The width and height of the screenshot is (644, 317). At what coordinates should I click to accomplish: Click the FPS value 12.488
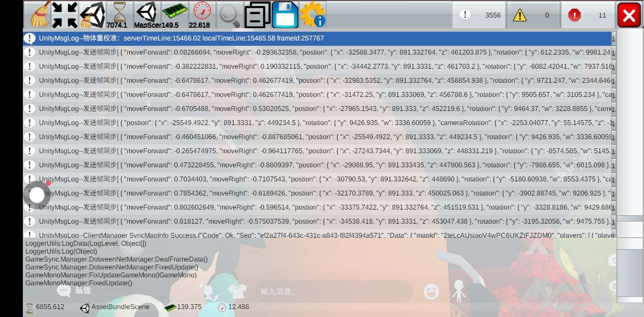239,307
